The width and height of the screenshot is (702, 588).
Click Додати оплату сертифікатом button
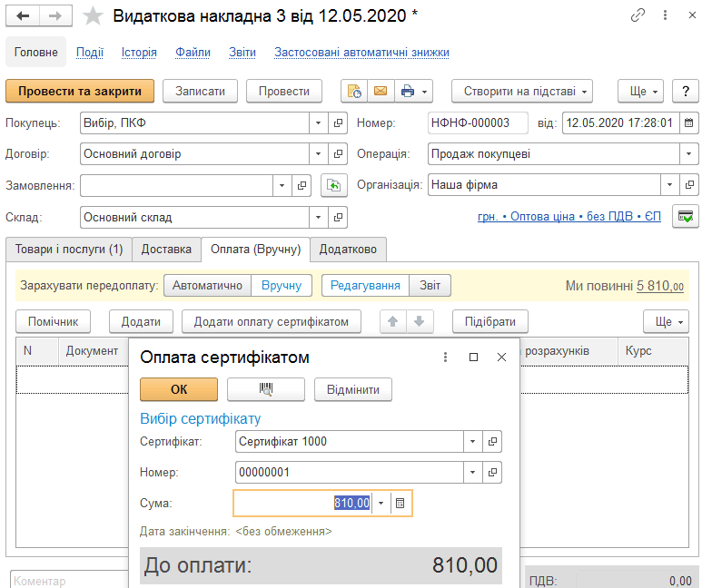click(272, 322)
